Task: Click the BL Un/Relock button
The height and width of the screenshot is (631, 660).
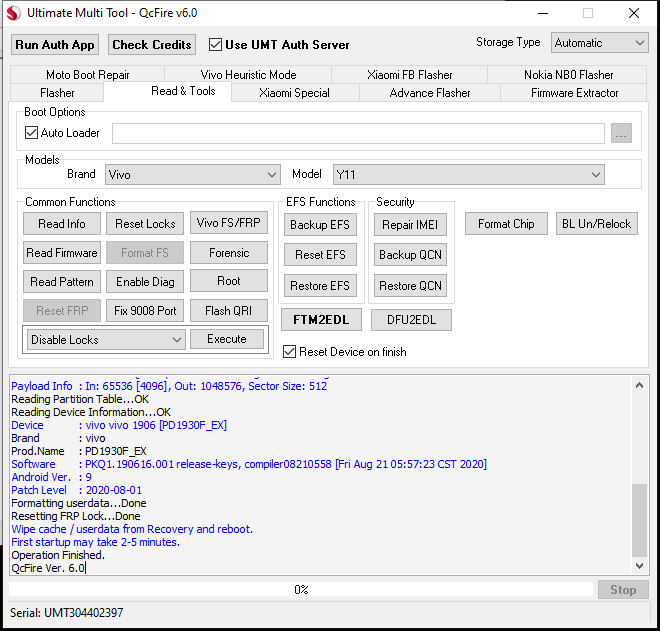Action: coord(596,224)
